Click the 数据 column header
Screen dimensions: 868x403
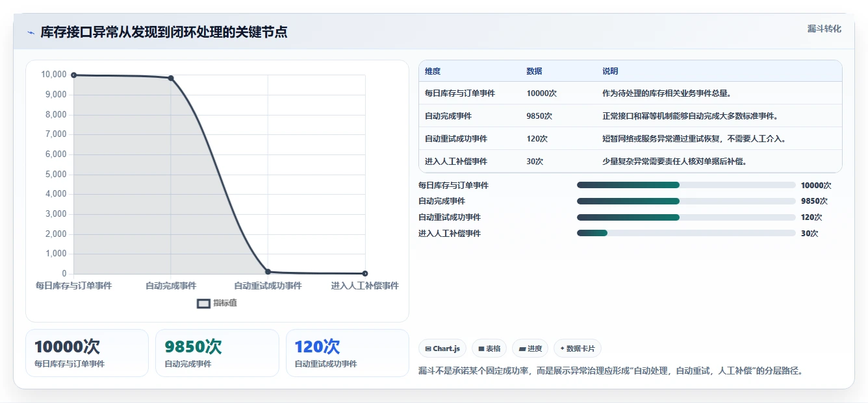coord(534,71)
